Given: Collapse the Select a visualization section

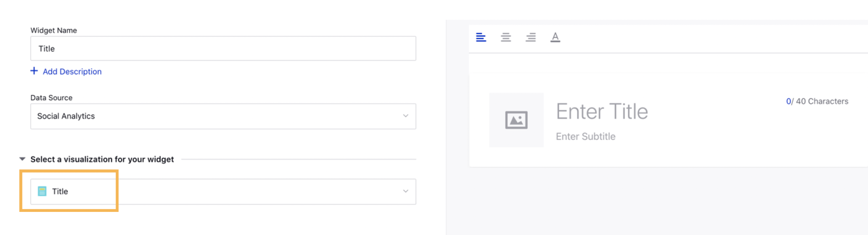Looking at the screenshot, I should point(22,159).
